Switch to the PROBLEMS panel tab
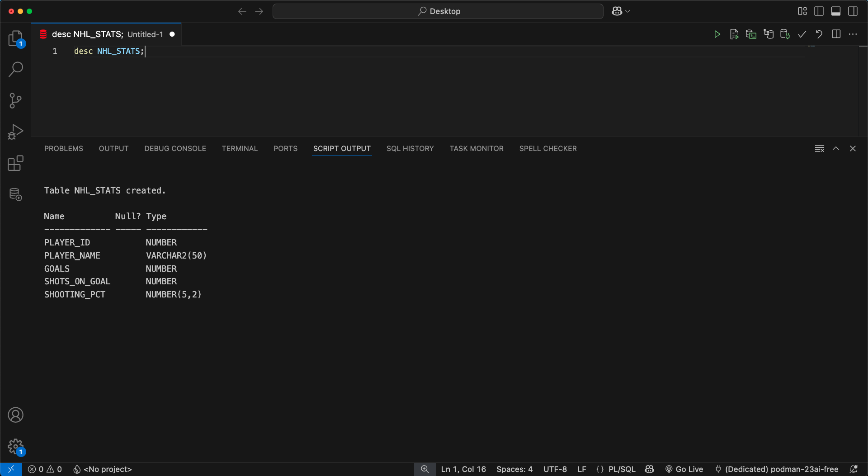This screenshot has height=476, width=868. (x=64, y=148)
